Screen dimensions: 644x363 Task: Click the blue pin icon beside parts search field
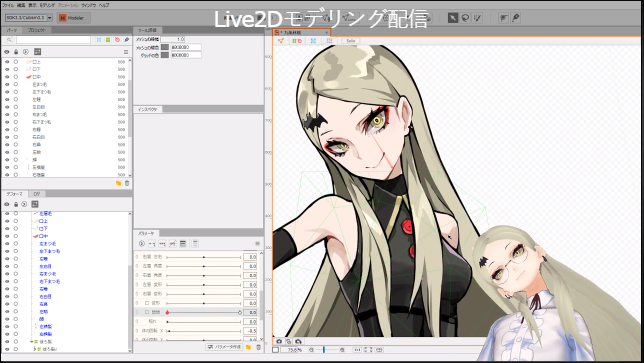click(126, 40)
